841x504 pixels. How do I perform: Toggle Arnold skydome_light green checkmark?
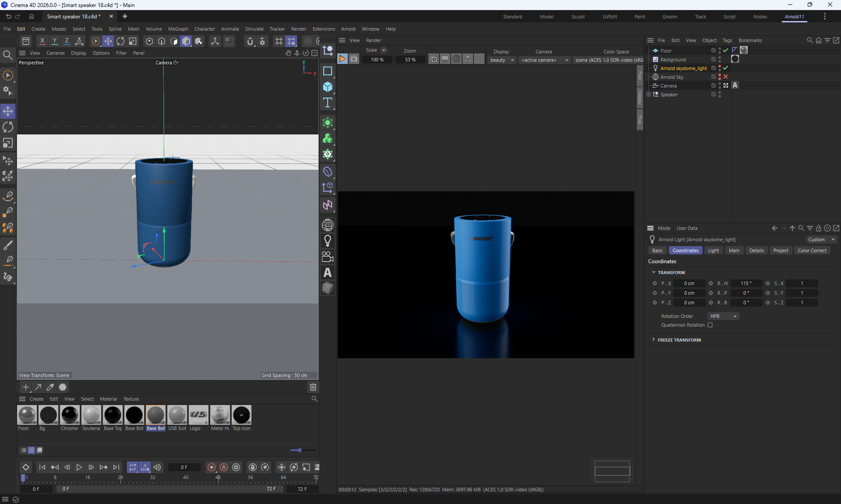coord(726,68)
